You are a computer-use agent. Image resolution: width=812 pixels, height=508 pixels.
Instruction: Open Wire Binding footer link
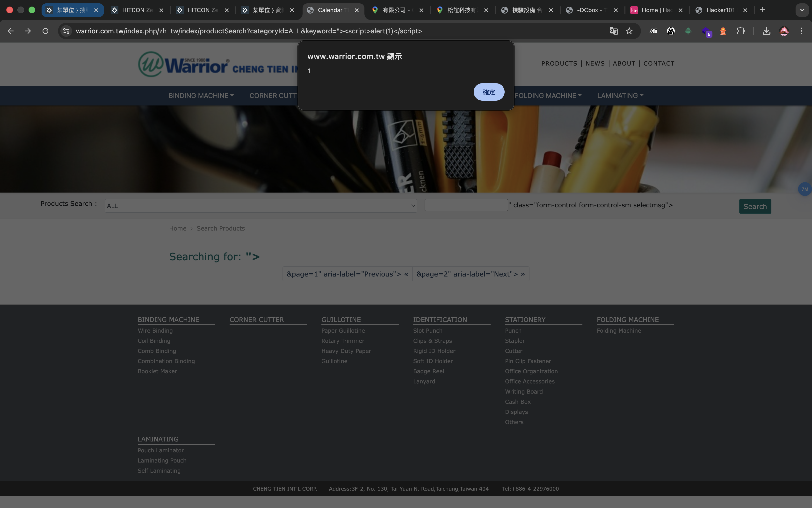point(155,331)
